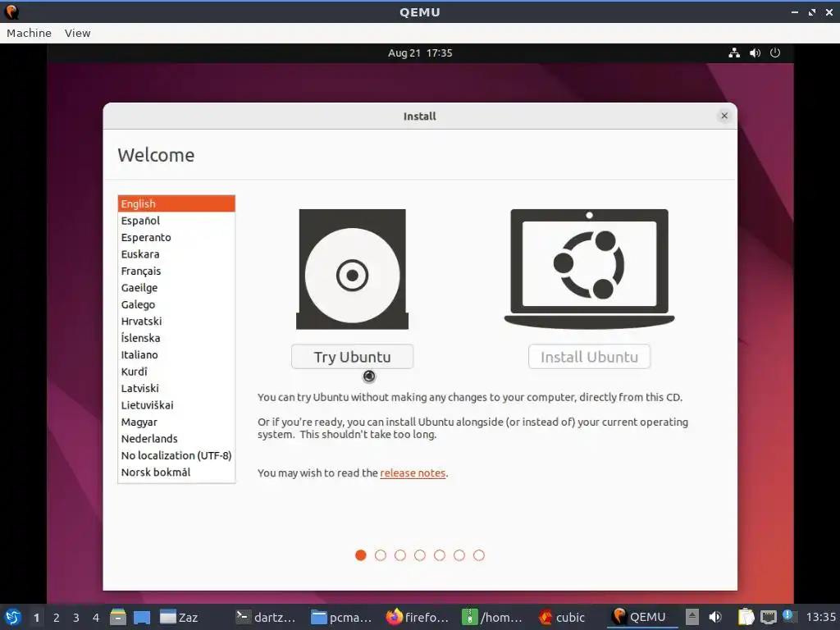This screenshot has height=630, width=840.
Task: Click the power icon in Ubuntu top bar
Action: tap(774, 52)
